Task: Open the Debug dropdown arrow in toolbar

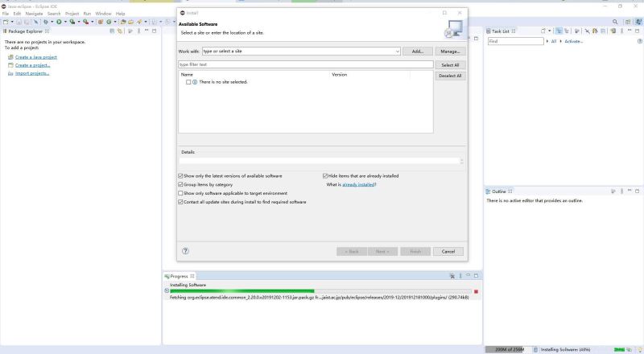Action: click(x=52, y=22)
